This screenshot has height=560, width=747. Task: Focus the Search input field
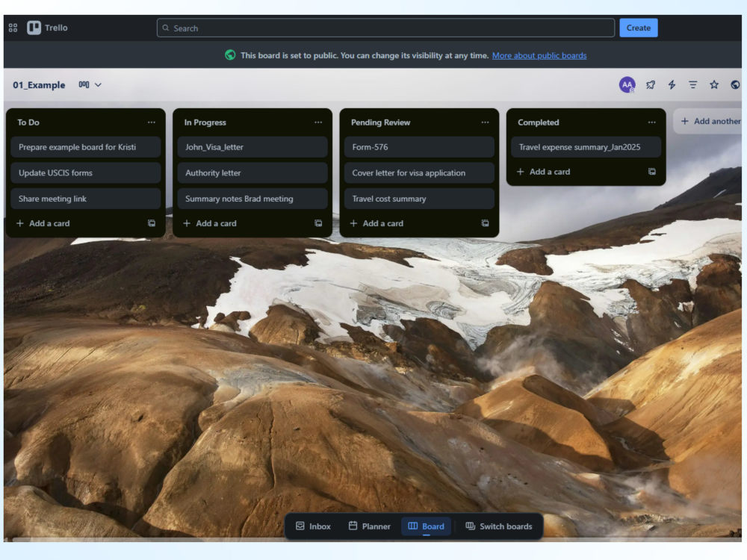pyautogui.click(x=385, y=28)
